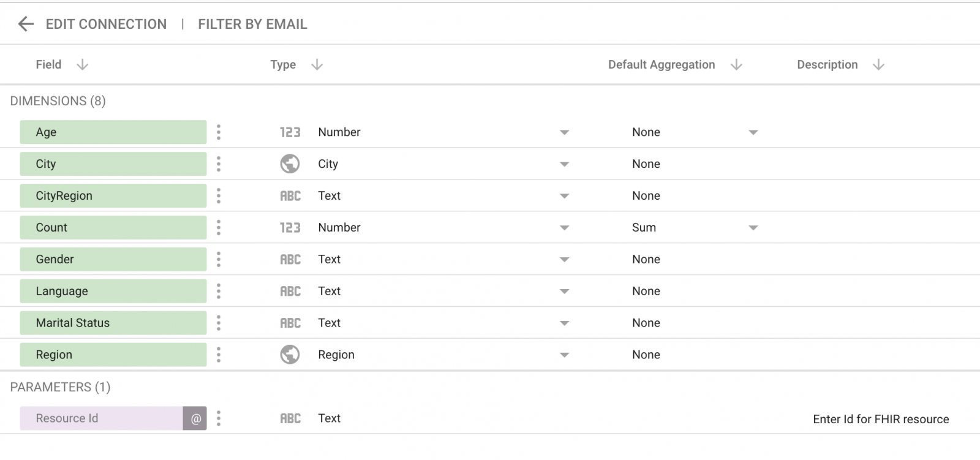Viewport: 980px width, 460px height.
Task: Open Count aggregation Sum dropdown
Action: [x=753, y=228]
